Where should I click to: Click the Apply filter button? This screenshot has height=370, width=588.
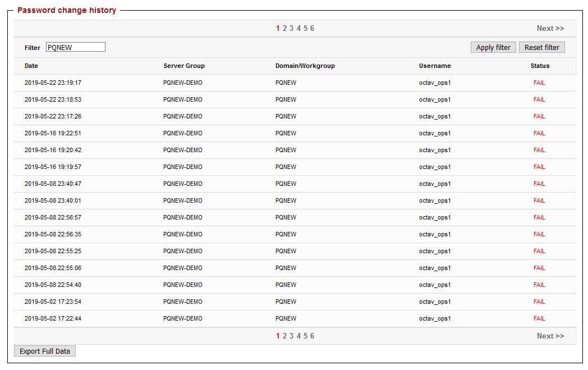pyautogui.click(x=493, y=48)
